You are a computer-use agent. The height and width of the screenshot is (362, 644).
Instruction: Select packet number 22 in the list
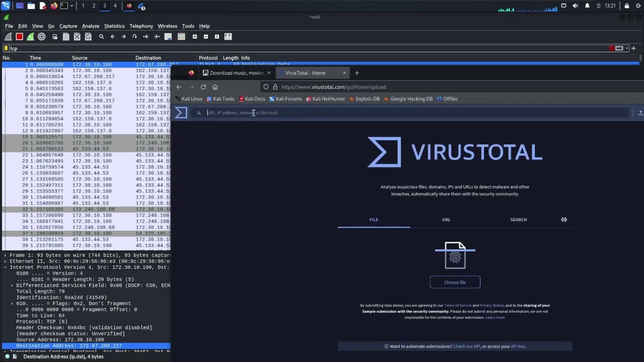coord(87,155)
